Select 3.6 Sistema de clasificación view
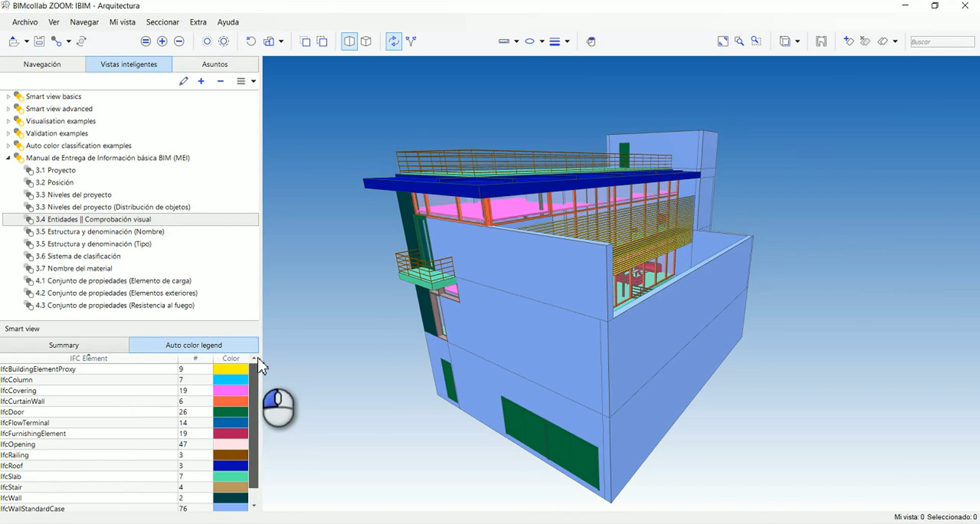Image resolution: width=980 pixels, height=524 pixels. pos(78,256)
